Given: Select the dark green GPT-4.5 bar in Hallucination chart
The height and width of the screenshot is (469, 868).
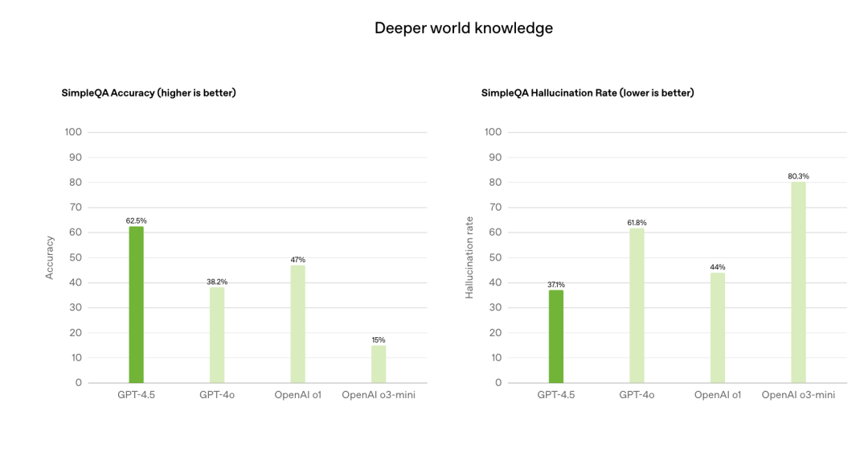Looking at the screenshot, I should 556,336.
